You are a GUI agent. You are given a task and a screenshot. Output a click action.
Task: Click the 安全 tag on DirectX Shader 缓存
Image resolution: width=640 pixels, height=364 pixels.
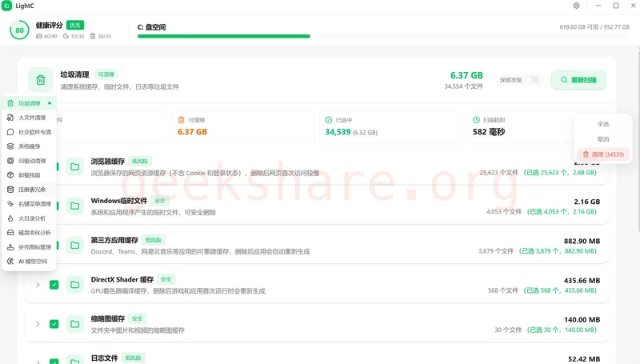[x=166, y=279]
